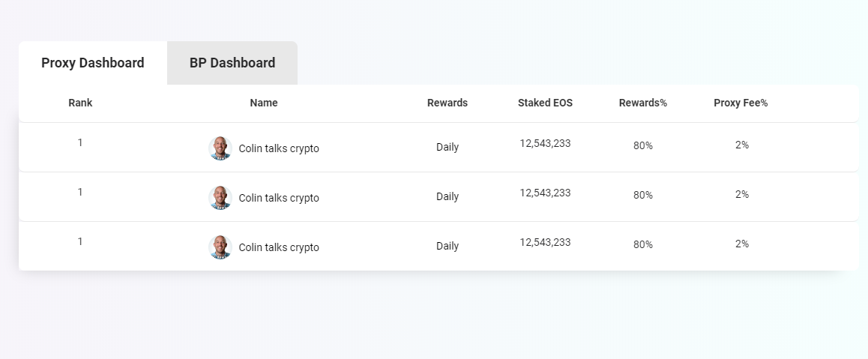This screenshot has width=868, height=359.
Task: Click Colin talks crypto name in third row
Action: (279, 247)
